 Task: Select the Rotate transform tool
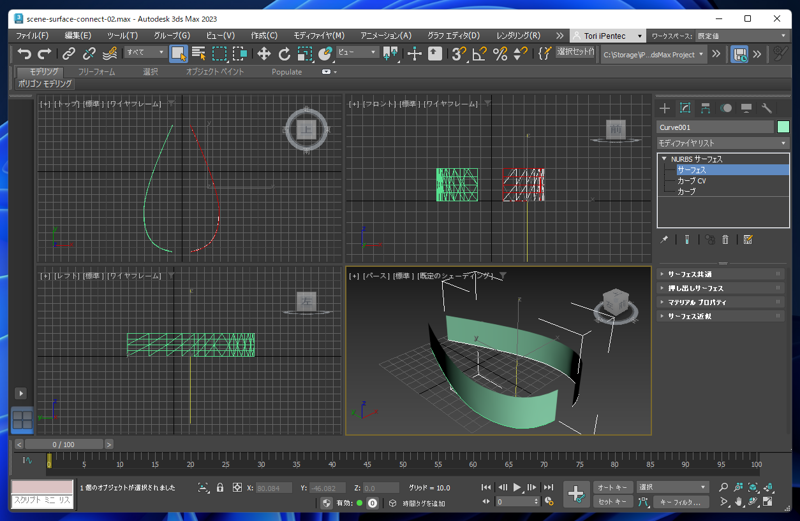coord(284,54)
